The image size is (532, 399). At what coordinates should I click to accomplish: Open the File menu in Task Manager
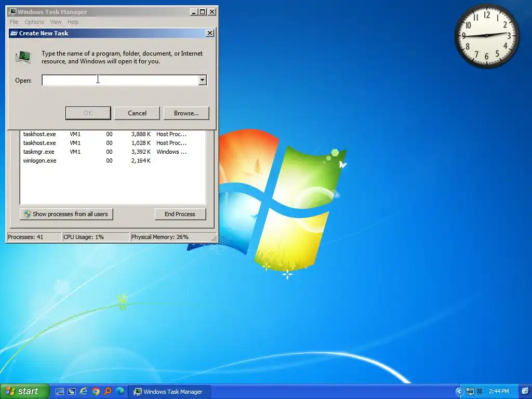coord(14,22)
